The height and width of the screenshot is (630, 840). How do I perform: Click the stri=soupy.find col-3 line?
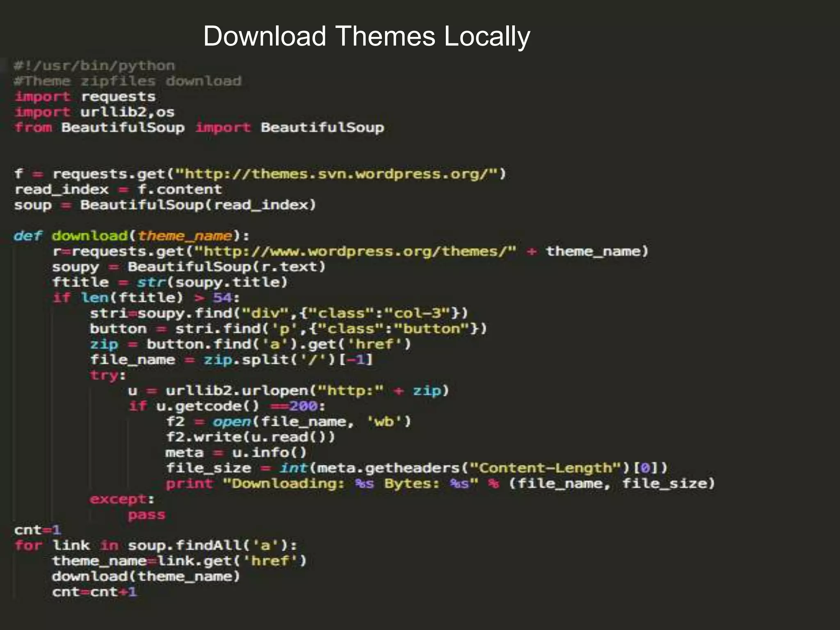(279, 313)
